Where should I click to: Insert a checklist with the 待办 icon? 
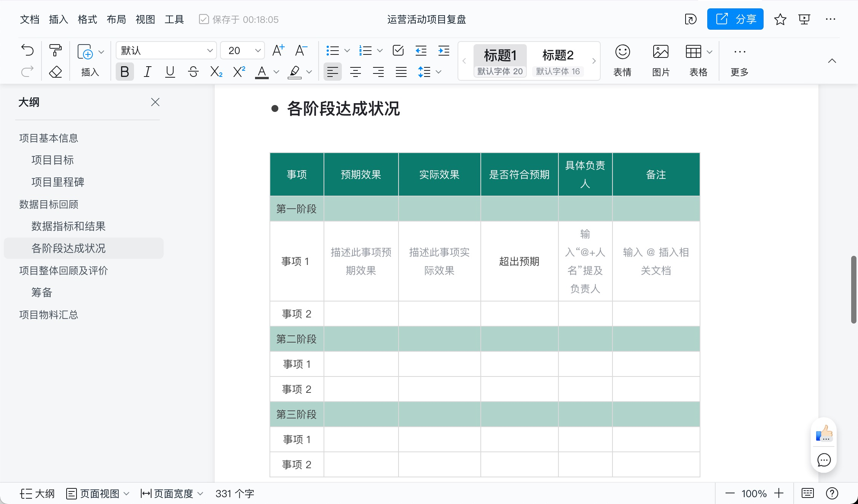(x=397, y=50)
